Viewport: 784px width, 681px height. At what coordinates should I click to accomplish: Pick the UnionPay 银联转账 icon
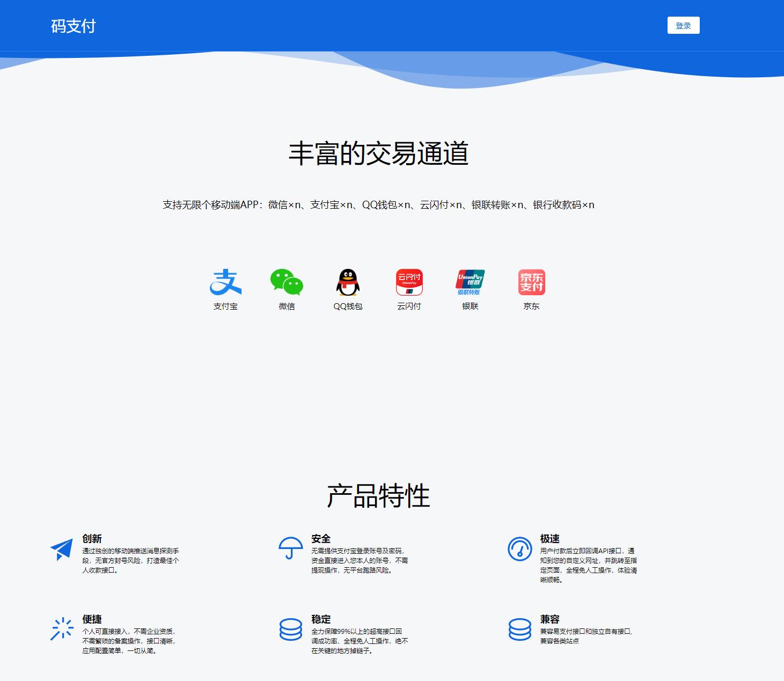(x=470, y=282)
